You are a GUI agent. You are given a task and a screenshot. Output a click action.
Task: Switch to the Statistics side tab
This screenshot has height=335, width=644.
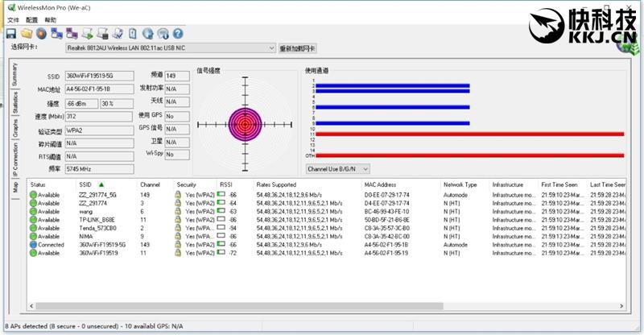tap(14, 102)
